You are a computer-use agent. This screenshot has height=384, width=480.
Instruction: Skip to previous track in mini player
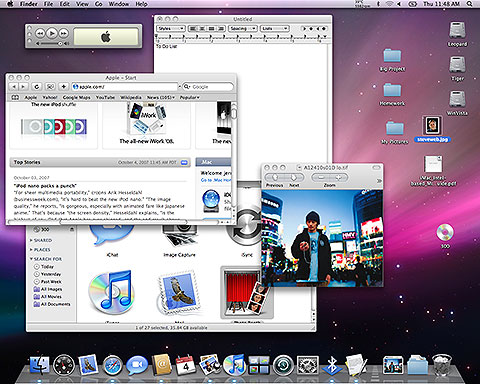coord(40,33)
